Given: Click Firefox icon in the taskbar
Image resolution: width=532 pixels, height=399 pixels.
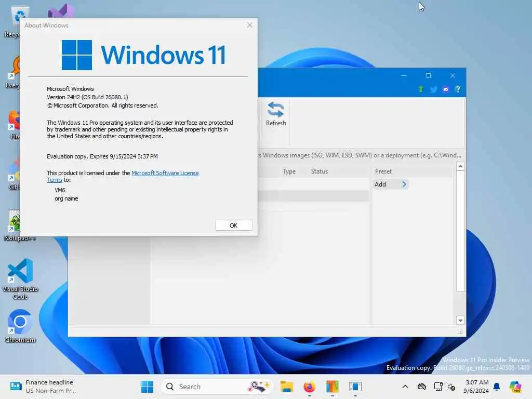Looking at the screenshot, I should pyautogui.click(x=309, y=387).
